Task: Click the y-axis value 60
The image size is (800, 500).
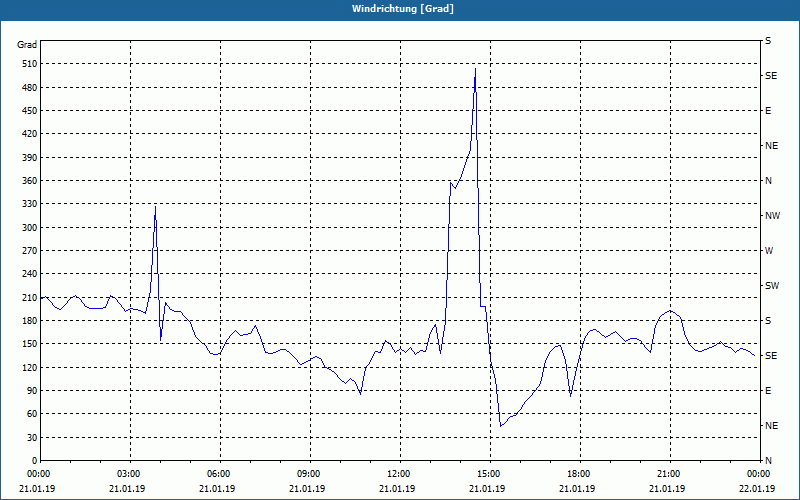Action: point(32,414)
